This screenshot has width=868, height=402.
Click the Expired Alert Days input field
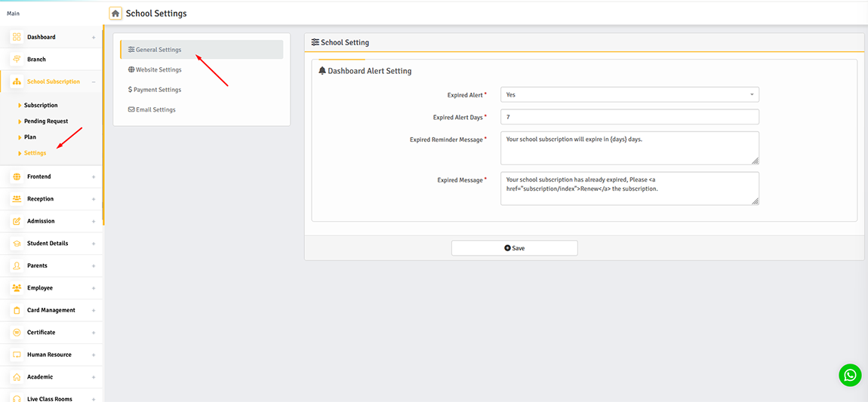point(629,117)
